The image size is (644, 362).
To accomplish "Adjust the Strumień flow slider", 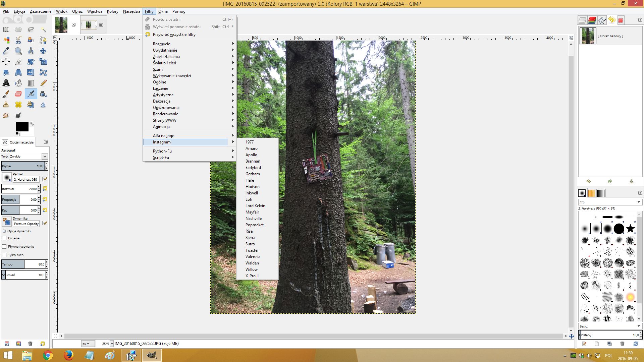I will (x=23, y=275).
